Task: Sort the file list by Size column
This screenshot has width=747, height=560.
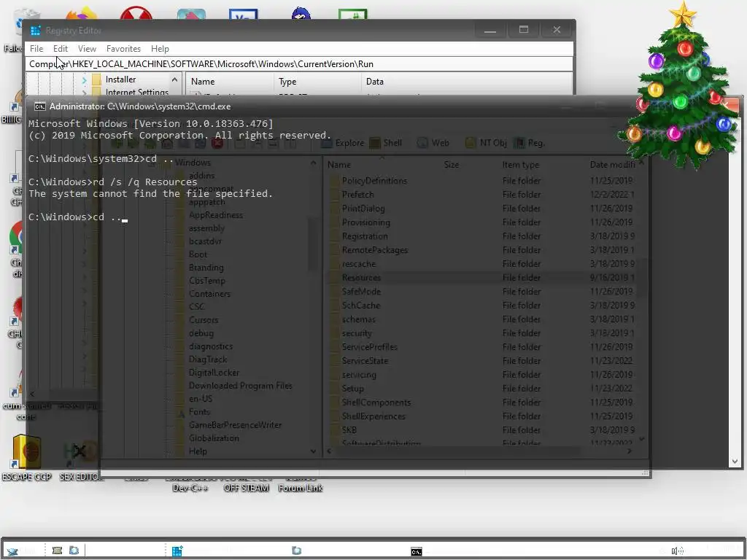Action: (451, 165)
